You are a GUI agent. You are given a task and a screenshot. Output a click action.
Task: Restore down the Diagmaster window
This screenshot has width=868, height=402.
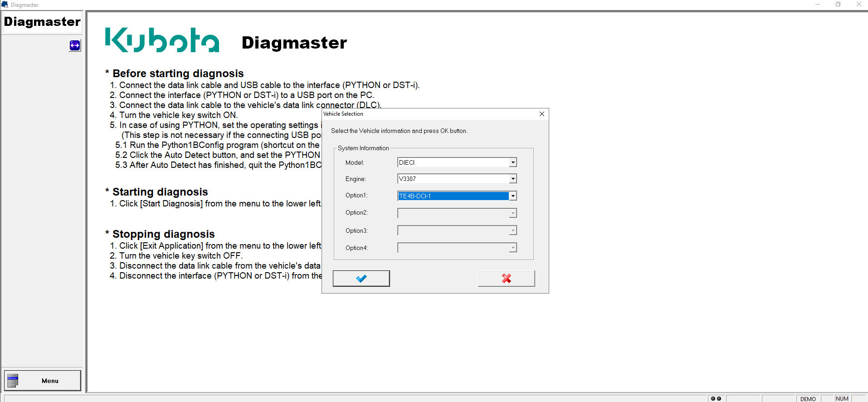point(838,5)
